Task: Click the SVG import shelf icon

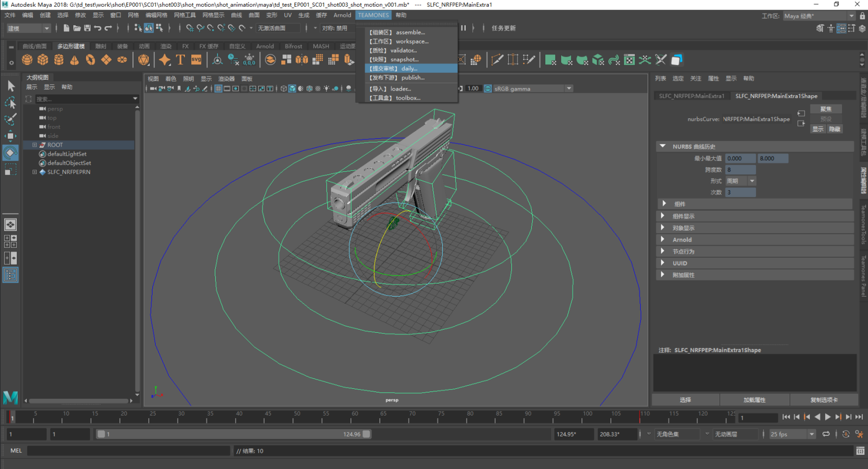Action: (196, 60)
